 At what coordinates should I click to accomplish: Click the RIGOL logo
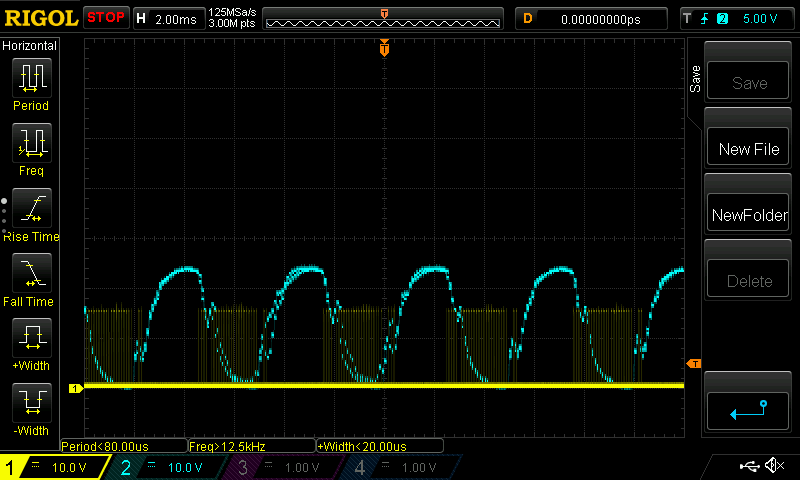41,18
